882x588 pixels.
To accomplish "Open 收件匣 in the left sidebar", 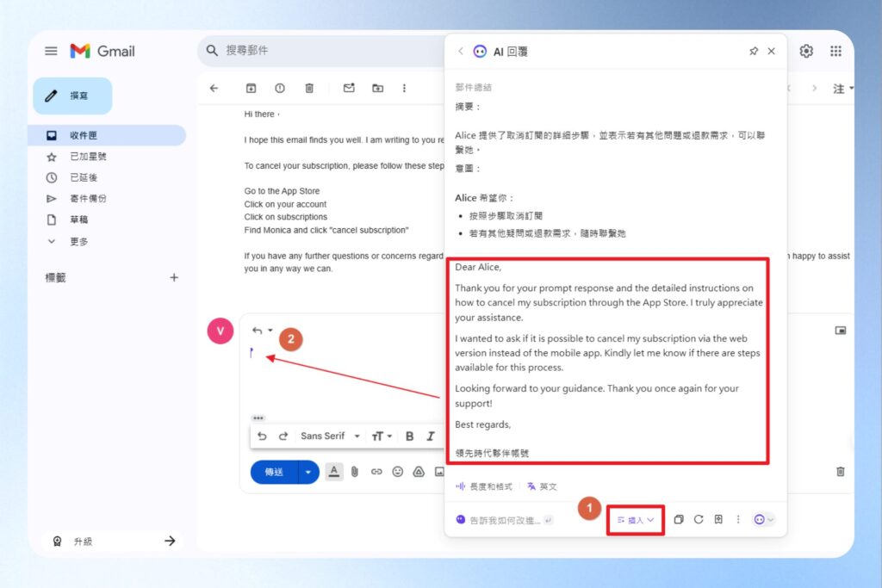I will [x=84, y=135].
